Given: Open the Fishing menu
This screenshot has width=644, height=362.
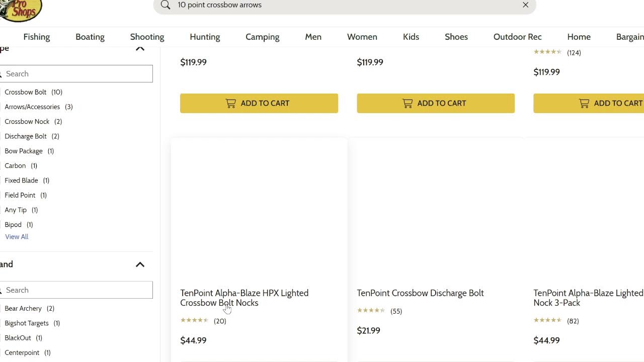Looking at the screenshot, I should click(37, 37).
